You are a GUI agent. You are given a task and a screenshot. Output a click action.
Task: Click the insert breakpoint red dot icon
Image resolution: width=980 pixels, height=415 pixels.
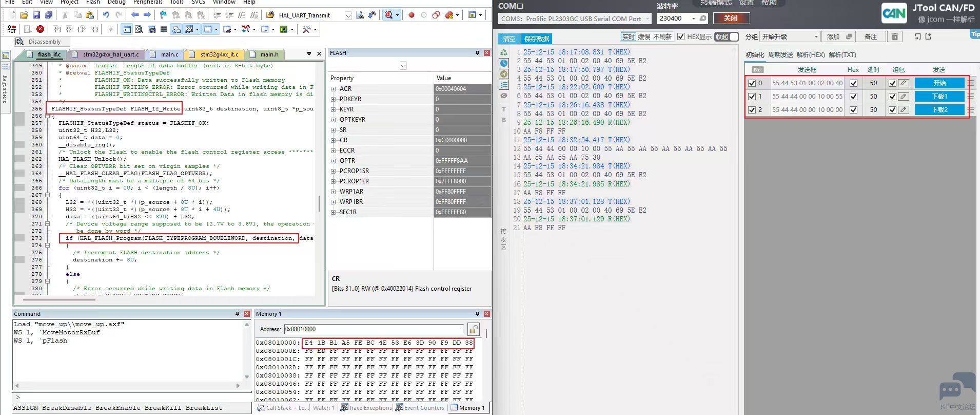pos(411,15)
